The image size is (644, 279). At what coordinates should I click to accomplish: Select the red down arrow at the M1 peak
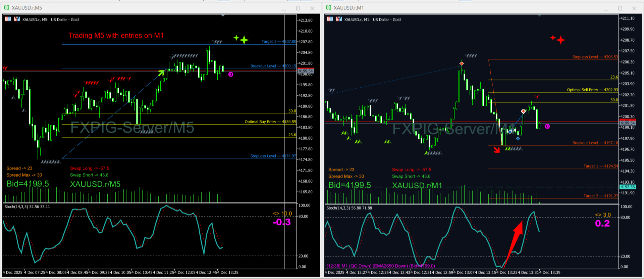tap(462, 63)
